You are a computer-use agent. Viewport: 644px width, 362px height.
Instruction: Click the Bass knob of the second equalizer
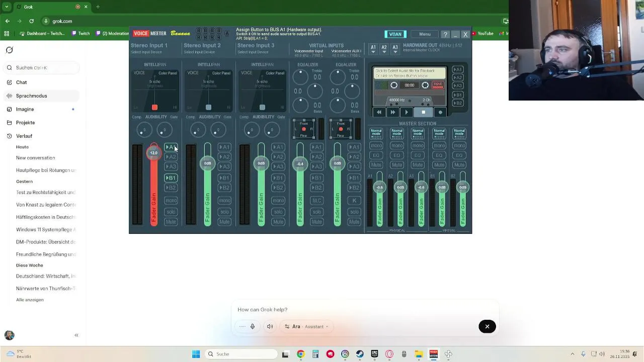[x=338, y=105]
